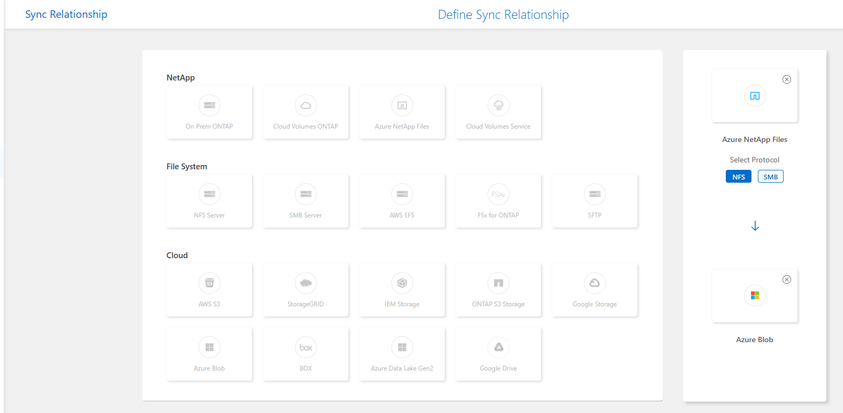Open the Sync Relationship link
This screenshot has width=843, height=413.
point(66,14)
